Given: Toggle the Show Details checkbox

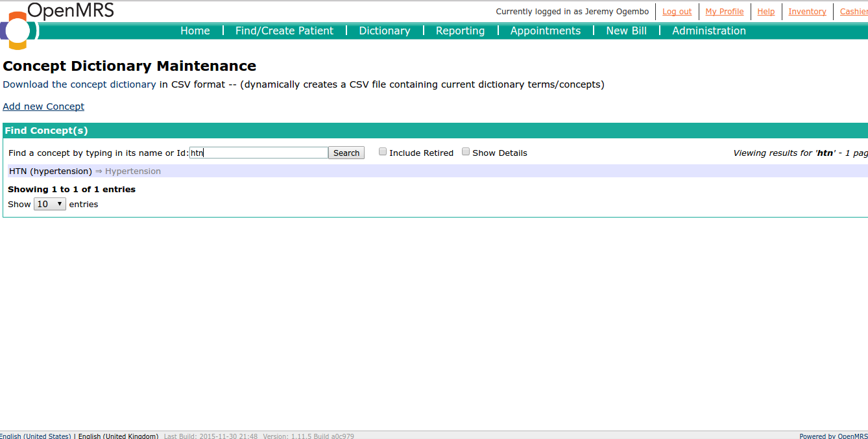Looking at the screenshot, I should click(x=466, y=152).
